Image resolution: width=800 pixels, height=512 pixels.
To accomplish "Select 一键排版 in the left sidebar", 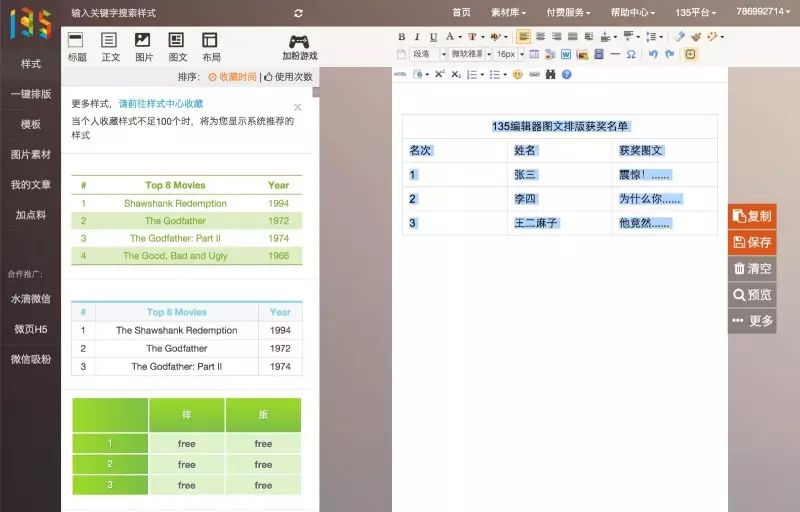I will (30, 94).
